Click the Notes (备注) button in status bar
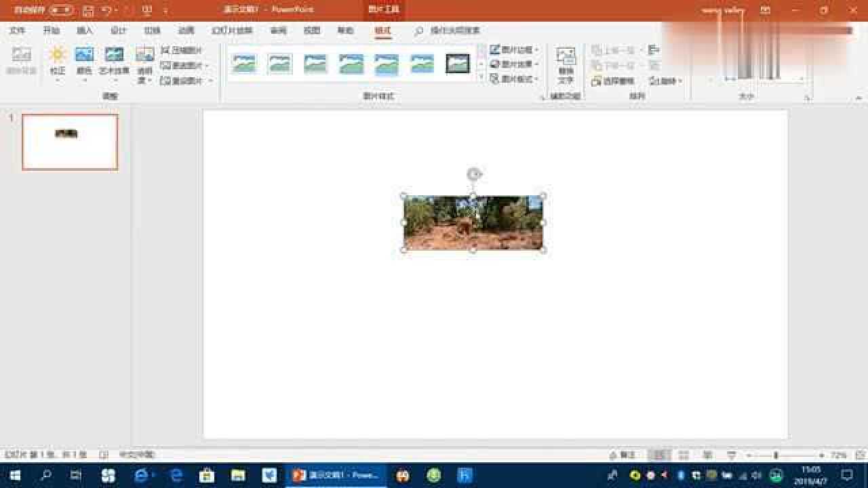The width and height of the screenshot is (868, 488). tap(623, 455)
